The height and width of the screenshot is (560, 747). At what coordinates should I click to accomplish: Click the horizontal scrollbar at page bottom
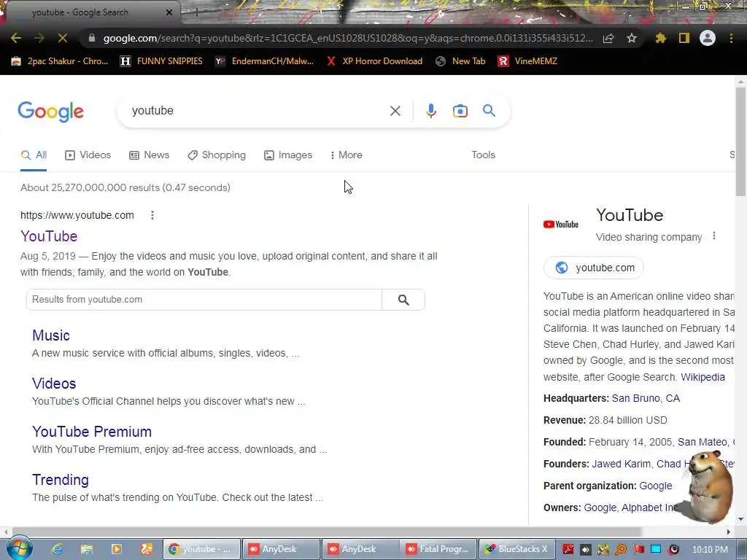(327, 532)
